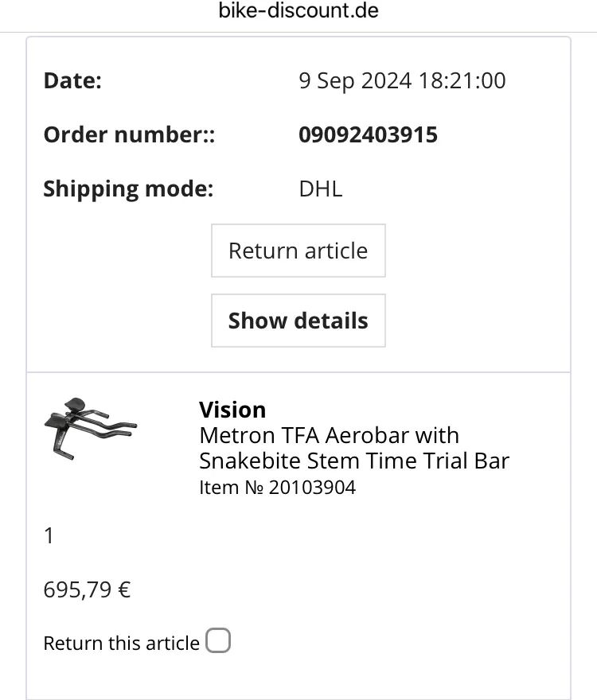
Task: Click the order number 09092403915
Action: tap(368, 134)
